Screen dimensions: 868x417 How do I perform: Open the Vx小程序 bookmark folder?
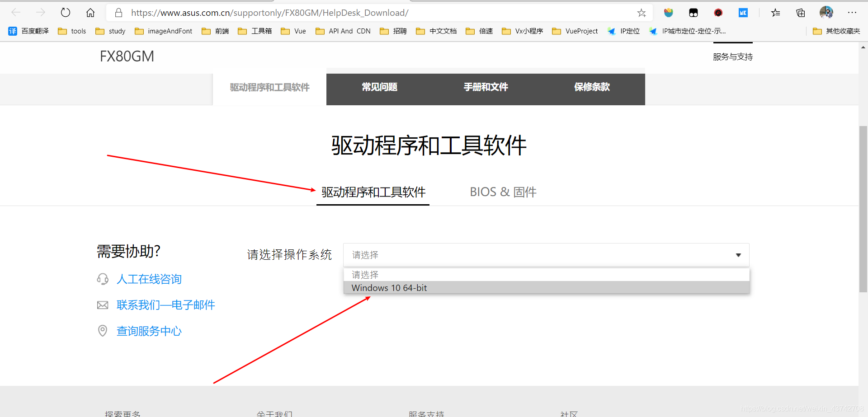point(523,31)
